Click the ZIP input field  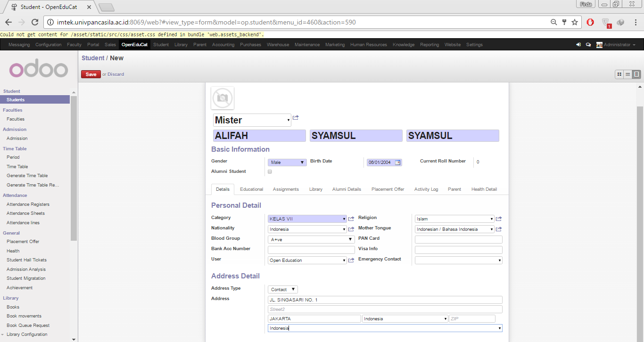click(472, 319)
